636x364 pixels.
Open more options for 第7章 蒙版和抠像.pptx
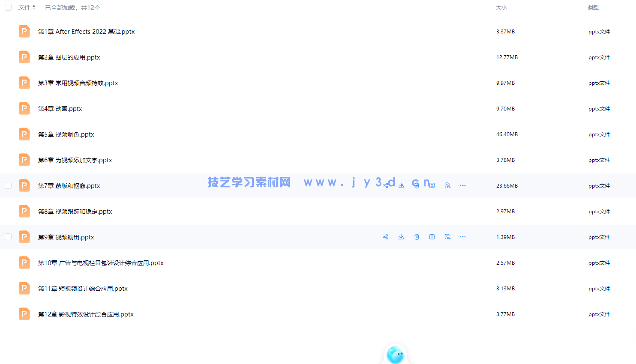pyautogui.click(x=462, y=185)
